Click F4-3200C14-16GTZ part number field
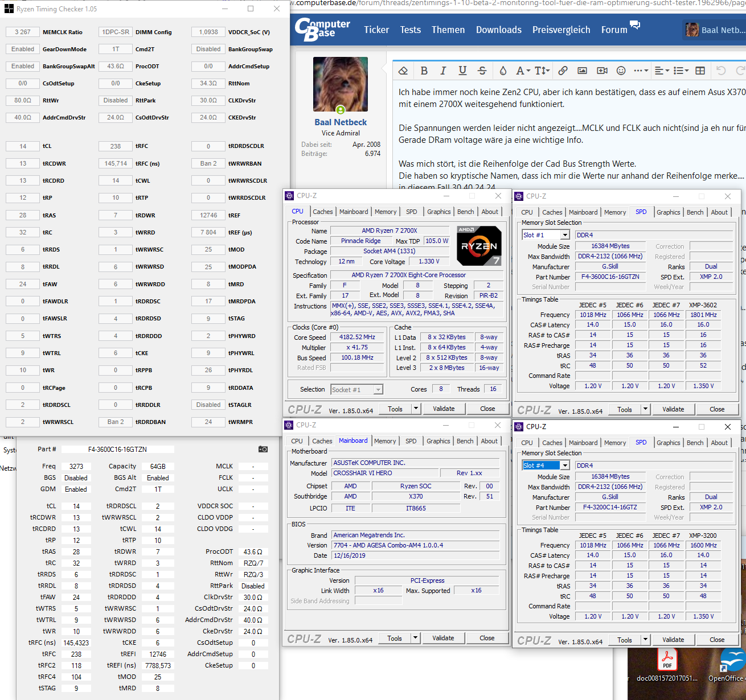The image size is (746, 700). click(610, 507)
